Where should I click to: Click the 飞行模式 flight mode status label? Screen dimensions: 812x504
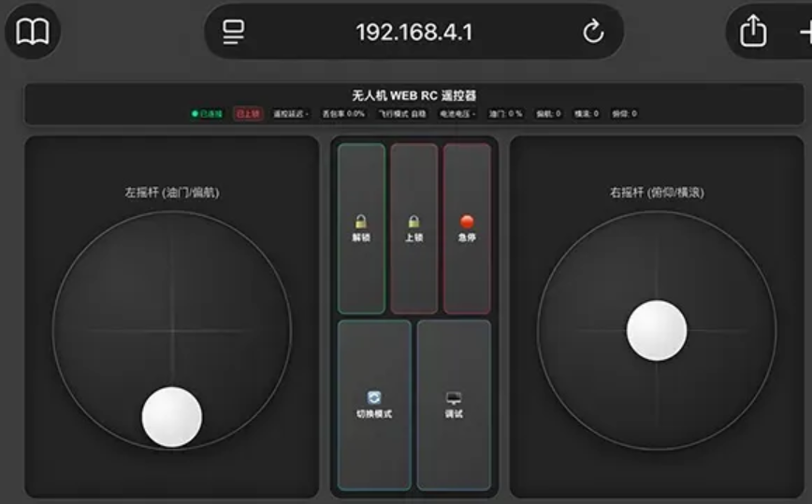(401, 114)
